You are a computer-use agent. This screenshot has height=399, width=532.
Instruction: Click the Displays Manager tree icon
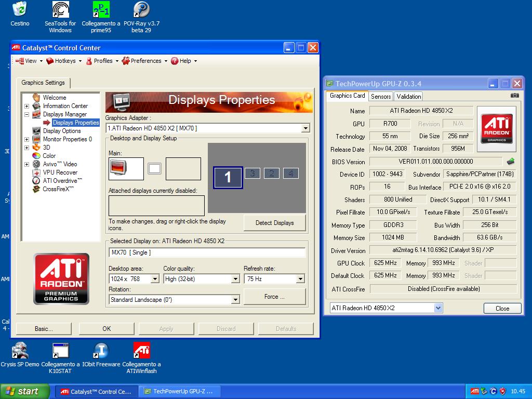pos(36,114)
